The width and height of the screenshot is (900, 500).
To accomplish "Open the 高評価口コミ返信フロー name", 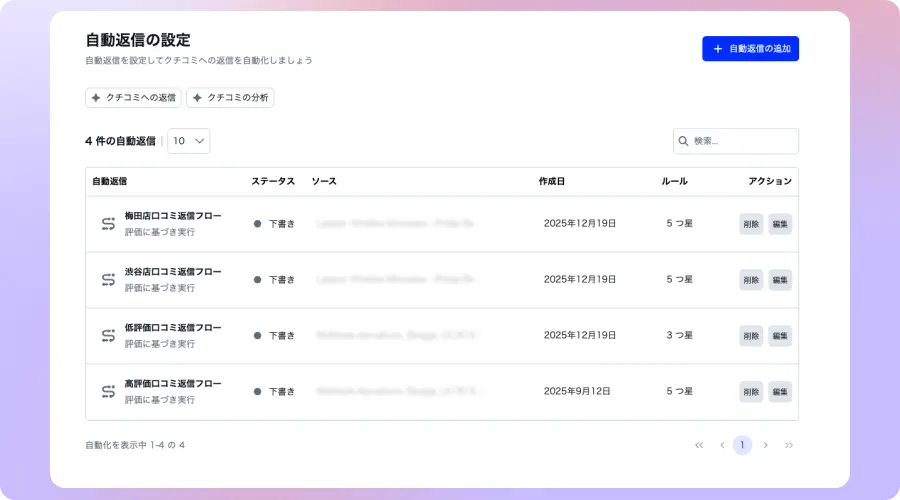I will click(x=173, y=383).
